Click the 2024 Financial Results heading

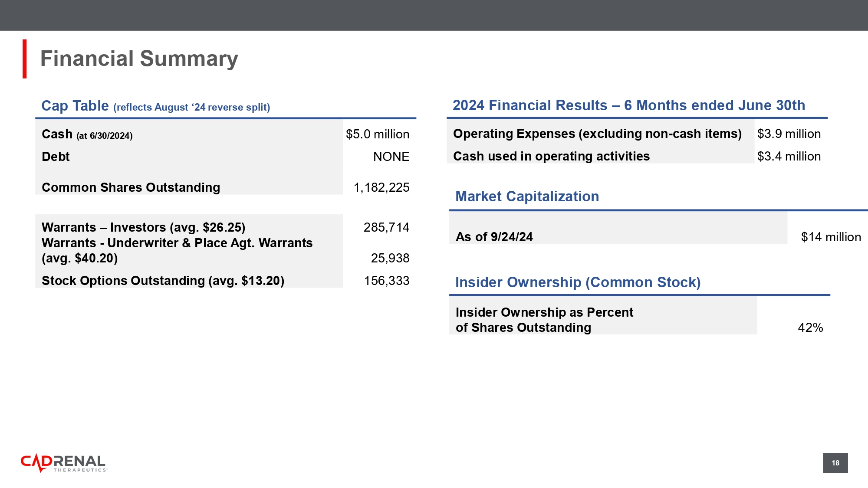coord(629,105)
